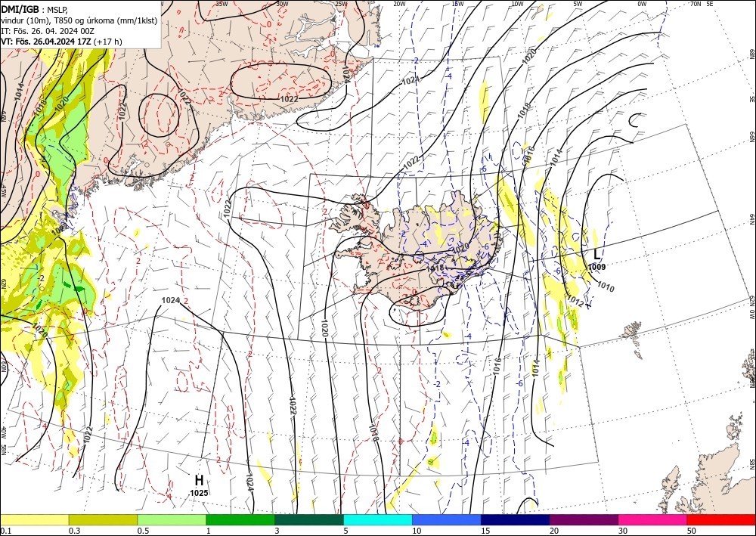Viewport: 756px width, 536px height.
Task: Click the olive 0.3 legend swatch
Action: tap(103, 519)
